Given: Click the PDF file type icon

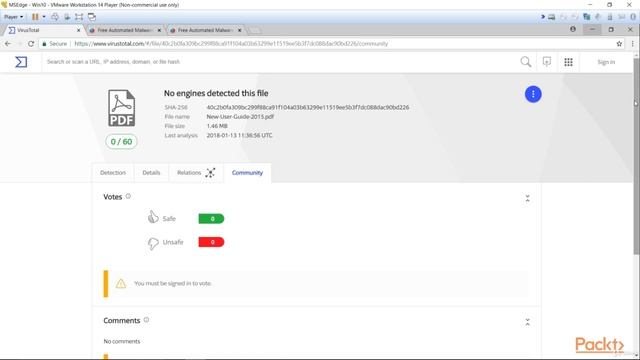Looking at the screenshot, I should coord(121,108).
